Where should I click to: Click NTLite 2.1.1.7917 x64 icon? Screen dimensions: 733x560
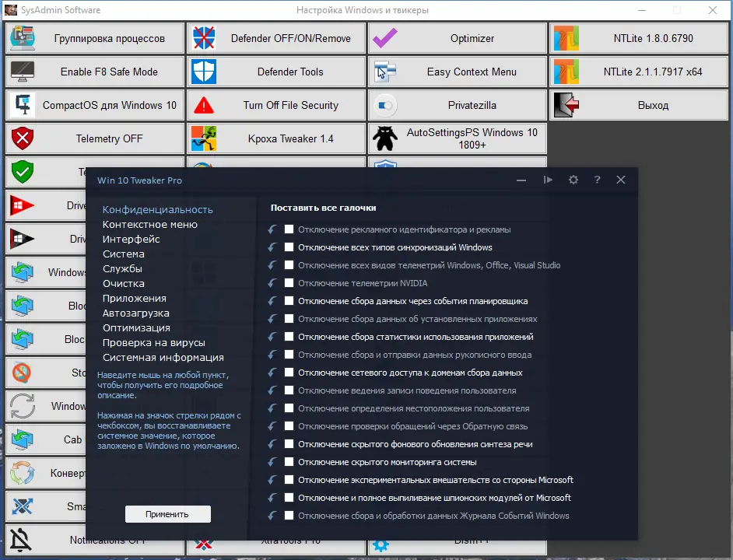(x=566, y=72)
